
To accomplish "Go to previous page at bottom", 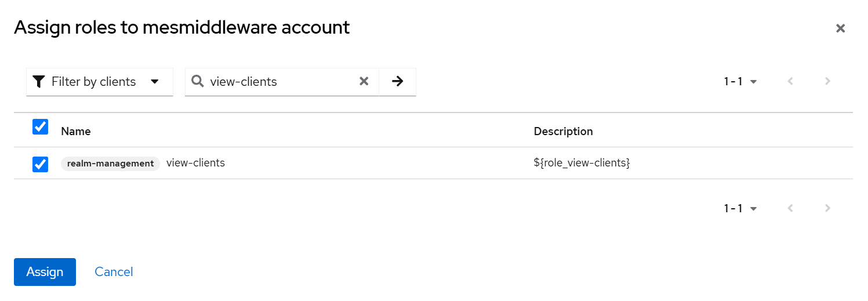I will click(x=790, y=208).
